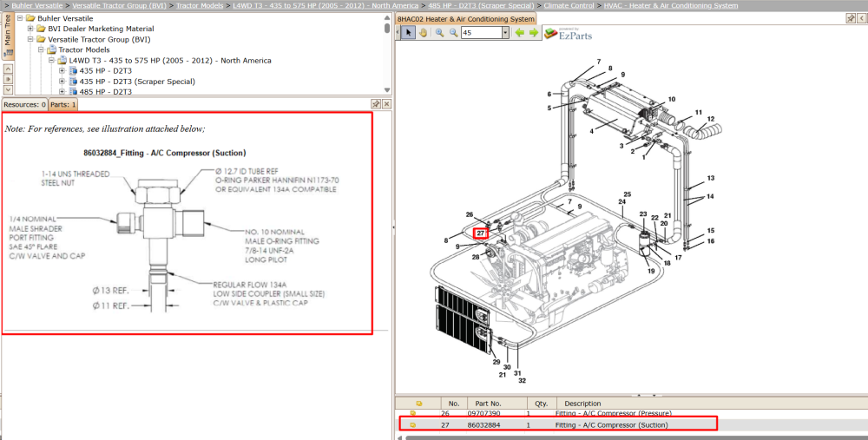Image resolution: width=868 pixels, height=440 pixels.
Task: Collapse the Buhler Versatile tree node
Action: (x=20, y=18)
